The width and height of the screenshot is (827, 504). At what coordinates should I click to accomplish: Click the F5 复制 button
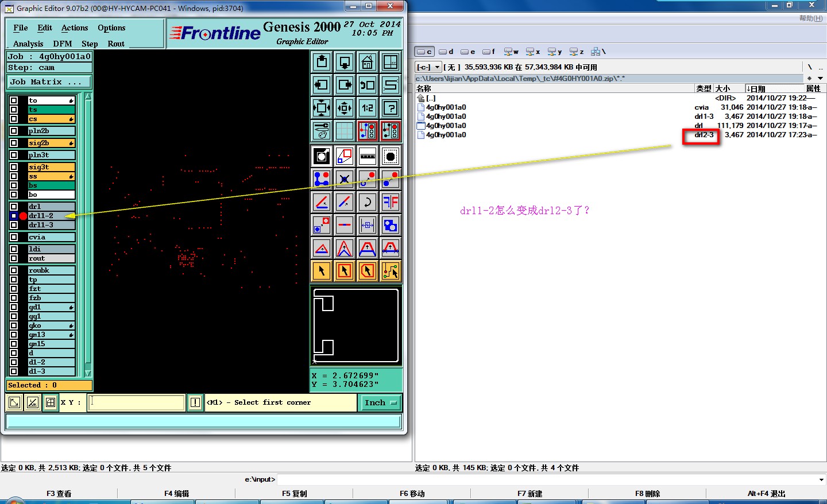tap(294, 494)
